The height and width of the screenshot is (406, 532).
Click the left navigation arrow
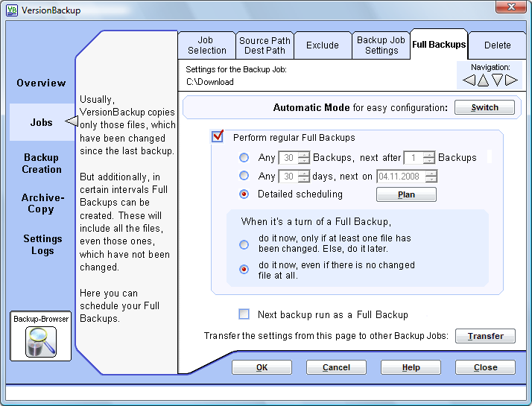(x=469, y=80)
